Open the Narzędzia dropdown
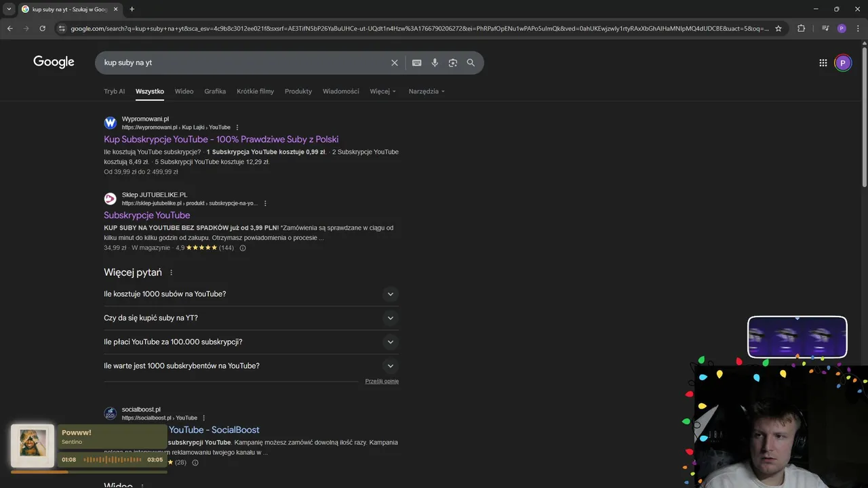Screen dimensions: 868x488 click(x=427, y=91)
